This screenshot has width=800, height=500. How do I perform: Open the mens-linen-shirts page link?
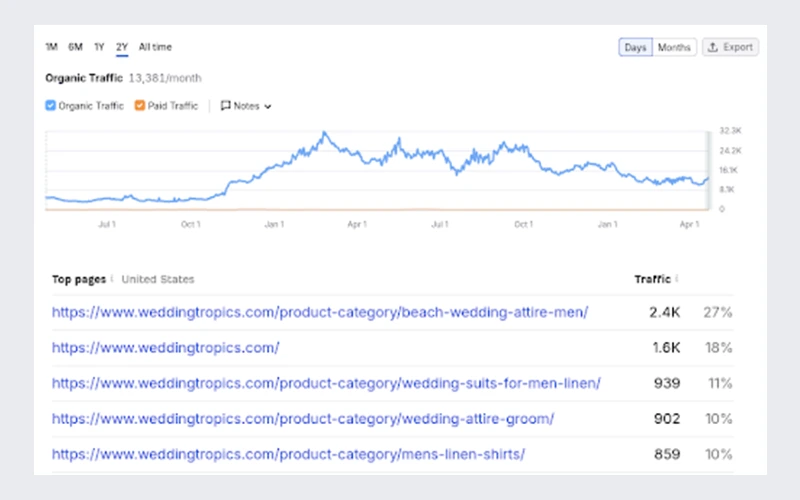[x=289, y=454]
